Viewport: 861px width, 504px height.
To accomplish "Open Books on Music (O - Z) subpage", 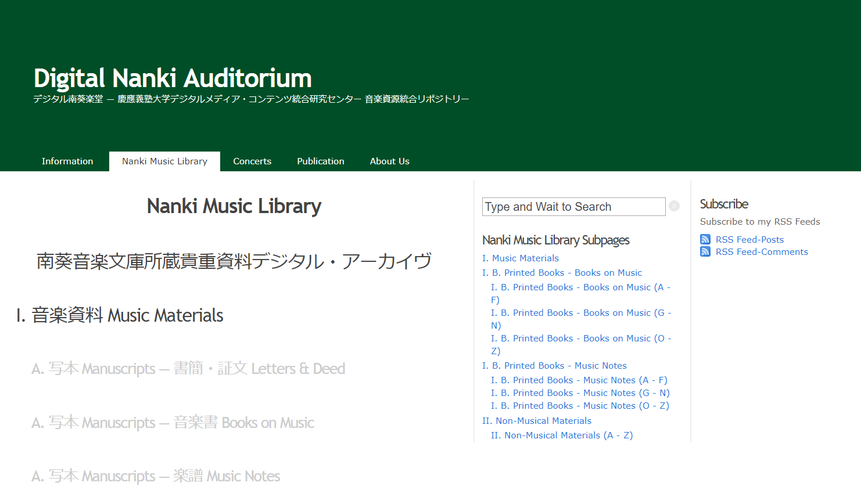I will (580, 338).
